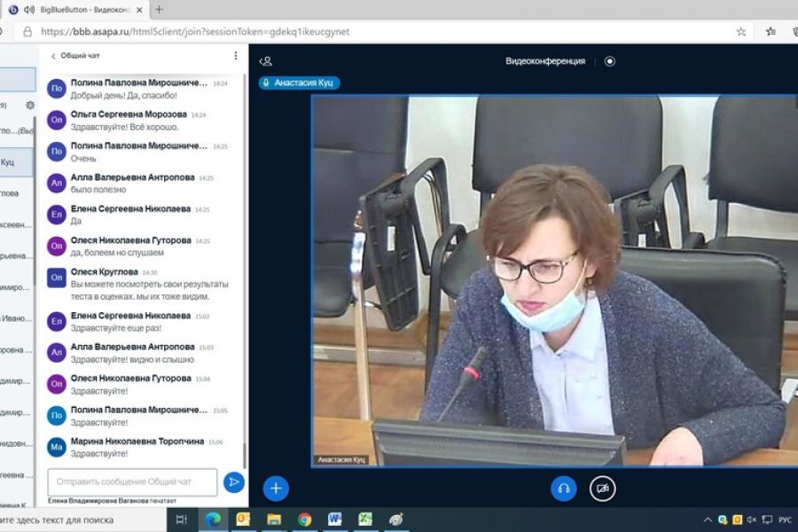Show hidden system tray icons
This screenshot has width=798, height=532.
tap(708, 520)
